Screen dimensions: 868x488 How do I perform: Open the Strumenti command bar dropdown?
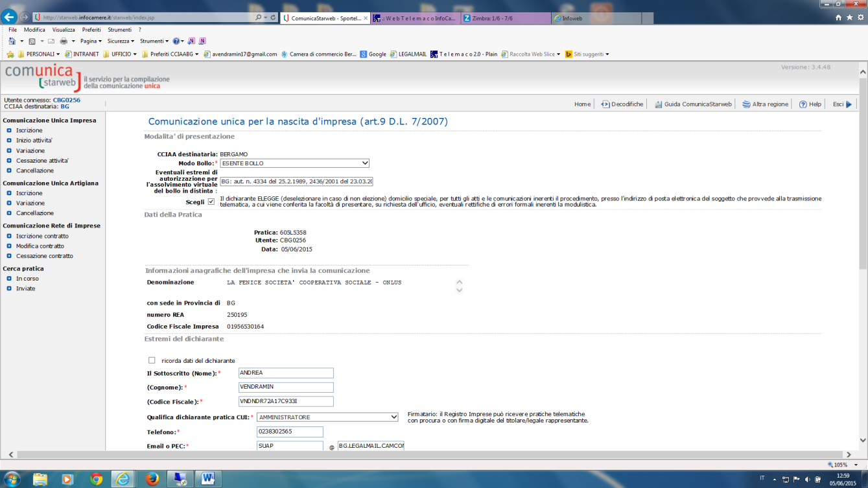154,41
